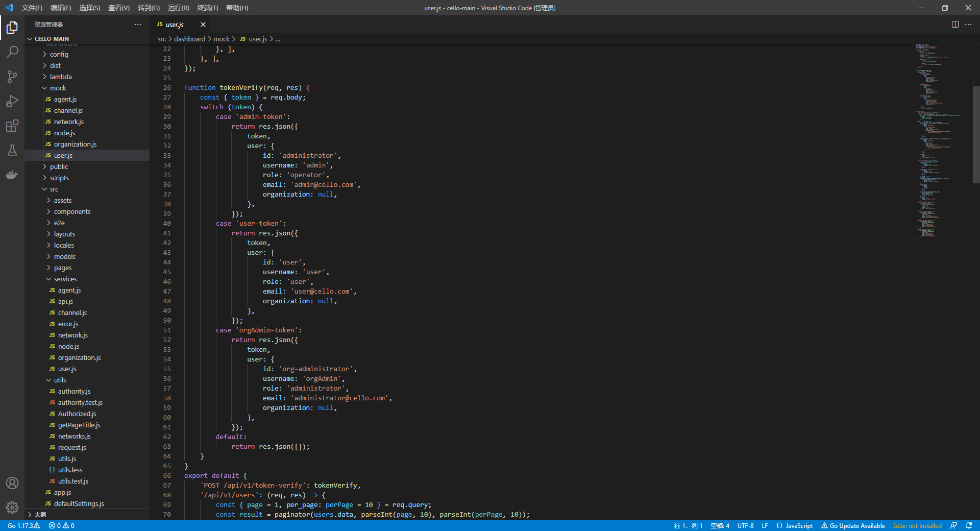Click the split editor right icon

955,25
